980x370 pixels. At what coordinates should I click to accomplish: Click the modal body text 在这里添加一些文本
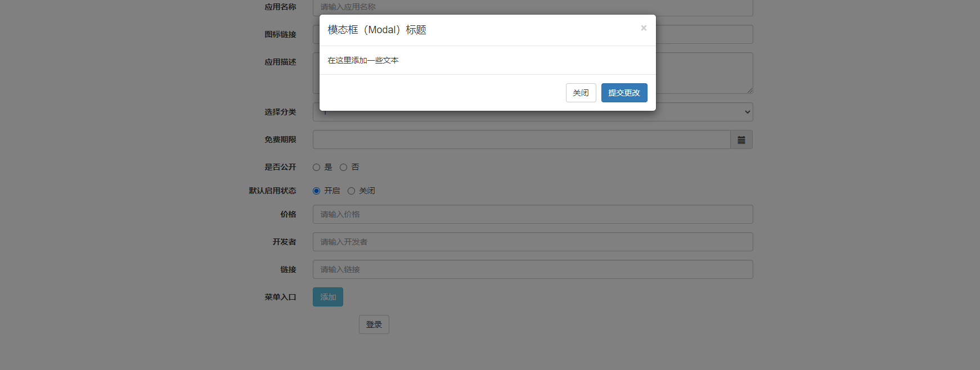[363, 60]
